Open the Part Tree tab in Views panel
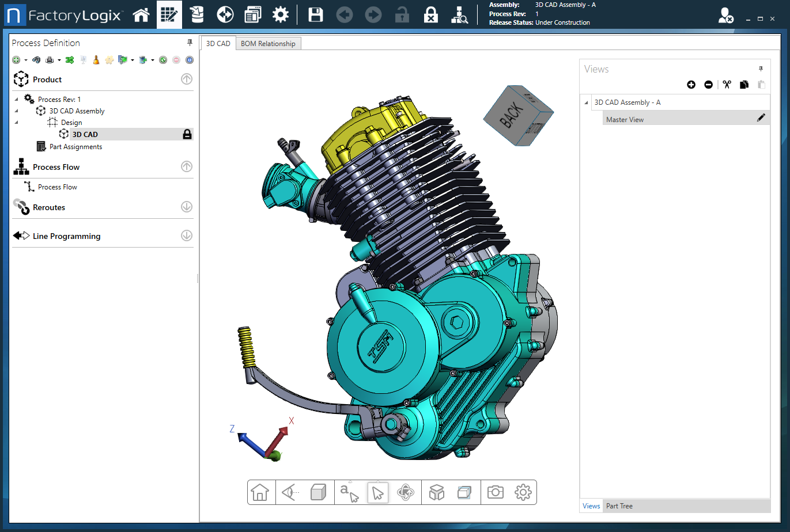Screen dimensions: 790x532 619,506
